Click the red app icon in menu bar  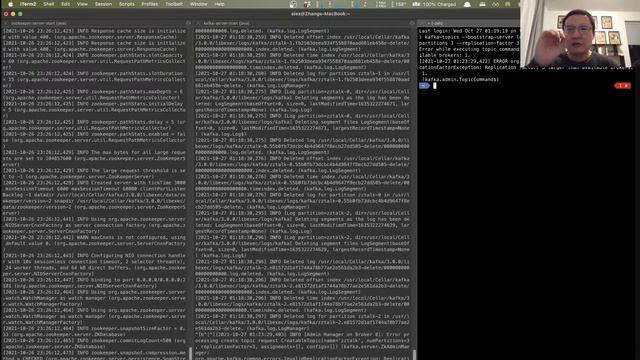[x=307, y=4]
